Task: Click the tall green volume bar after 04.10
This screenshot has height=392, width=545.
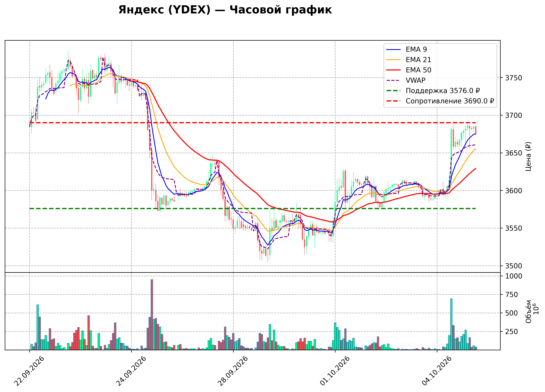Action: coord(451,324)
